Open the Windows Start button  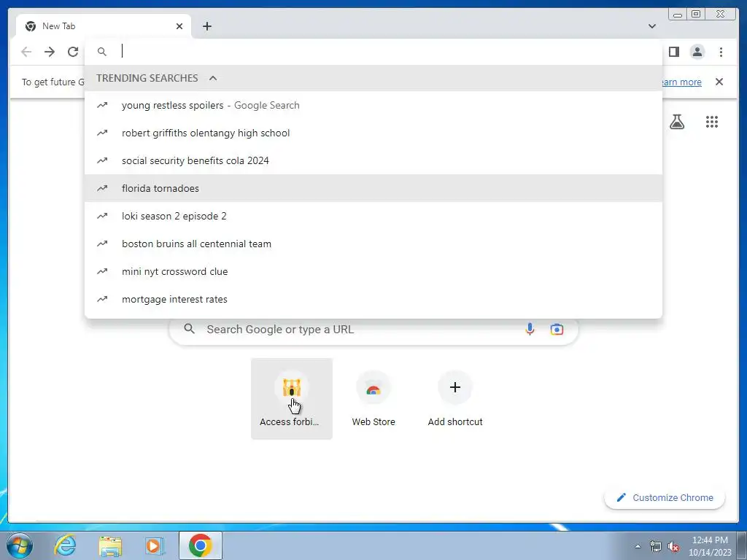click(x=18, y=545)
